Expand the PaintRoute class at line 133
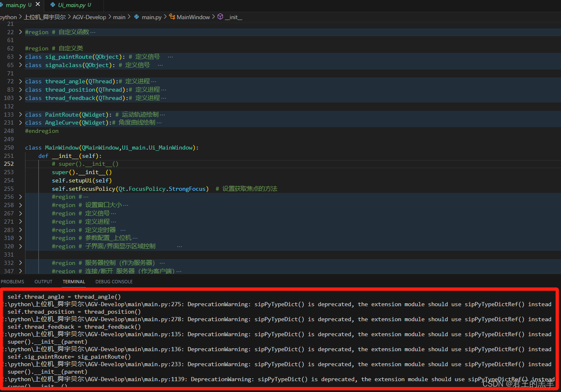 [20, 114]
